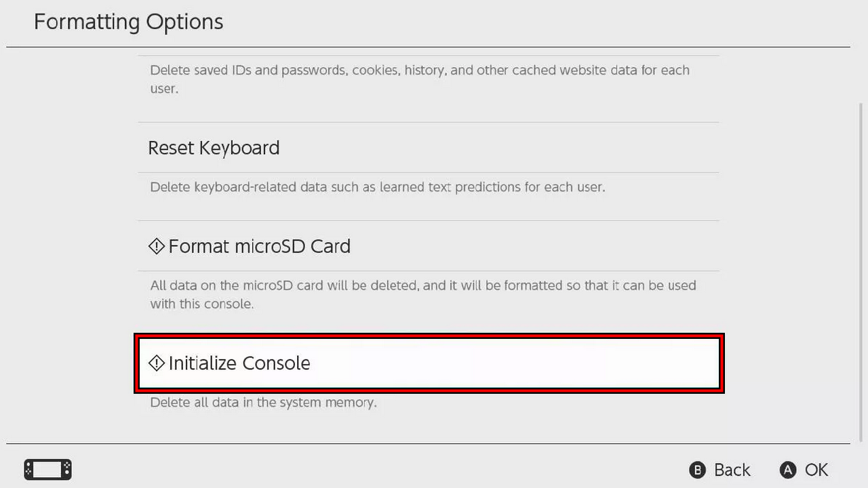This screenshot has width=868, height=488.
Task: Click the Formatting Options title
Action: (x=128, y=21)
